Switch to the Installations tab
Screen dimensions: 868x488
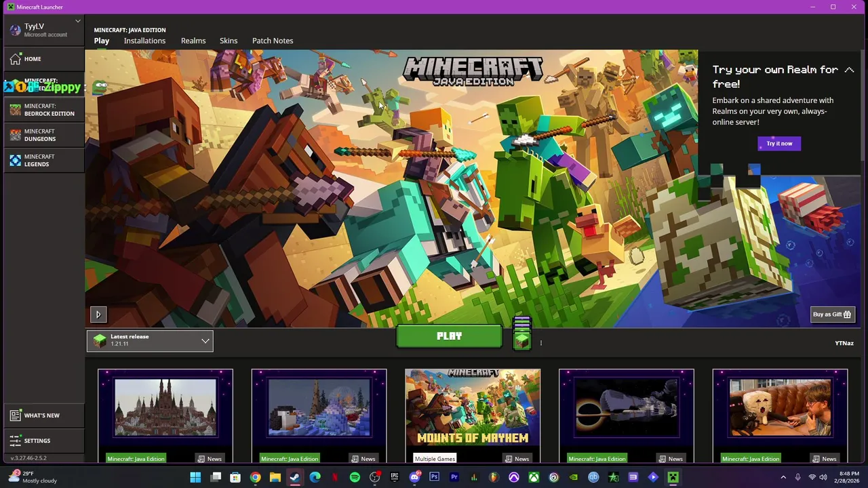(144, 41)
